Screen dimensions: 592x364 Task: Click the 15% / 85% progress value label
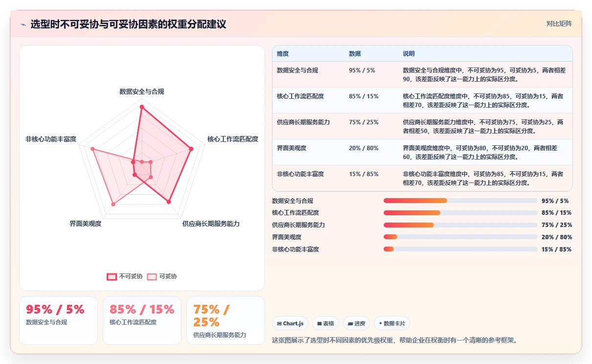point(557,249)
